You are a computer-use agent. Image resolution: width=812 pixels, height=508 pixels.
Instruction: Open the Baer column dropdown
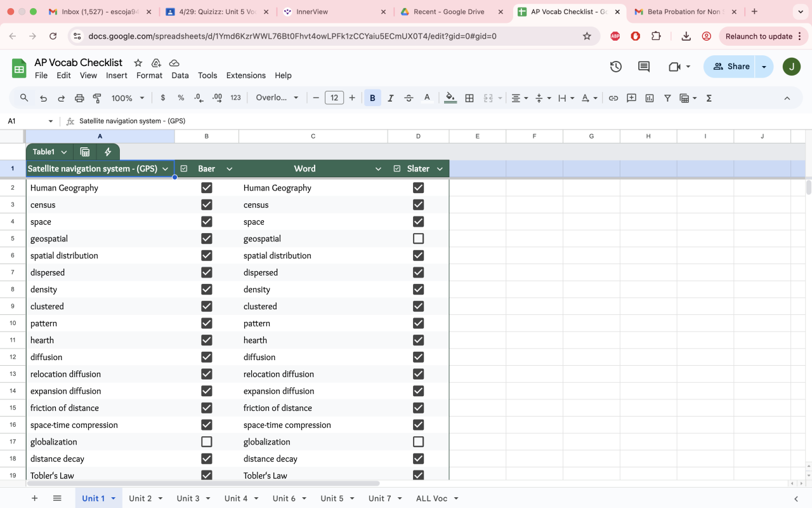point(230,169)
